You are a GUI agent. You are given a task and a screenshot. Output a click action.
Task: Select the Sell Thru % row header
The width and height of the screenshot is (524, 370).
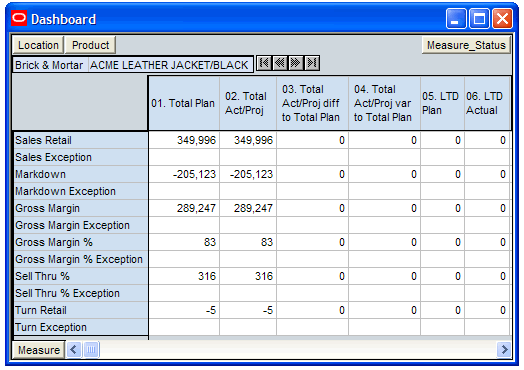[80, 276]
